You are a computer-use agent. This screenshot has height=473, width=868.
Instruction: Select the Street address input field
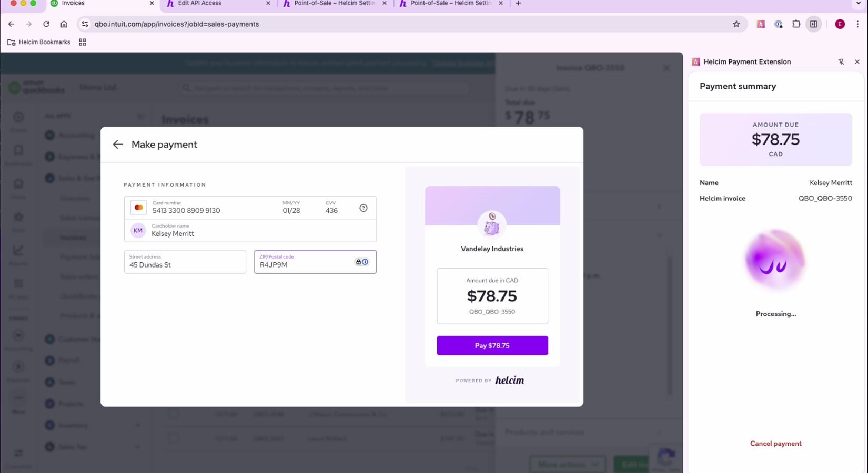click(x=185, y=262)
